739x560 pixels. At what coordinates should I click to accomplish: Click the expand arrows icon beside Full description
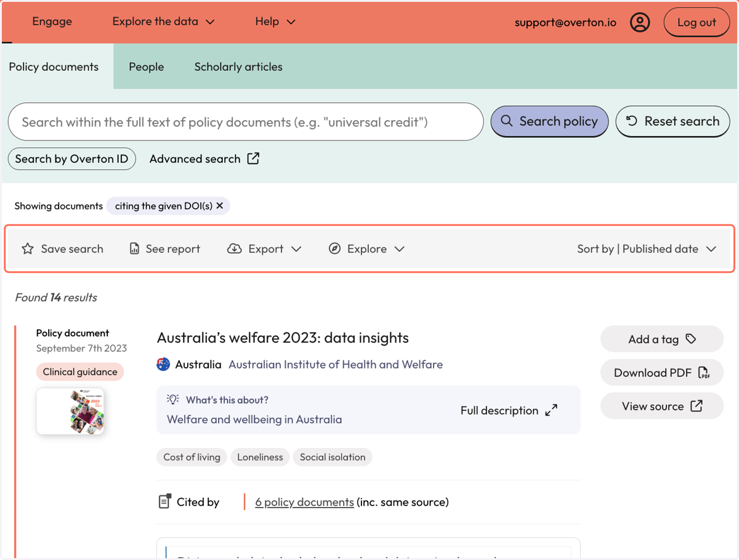[551, 410]
